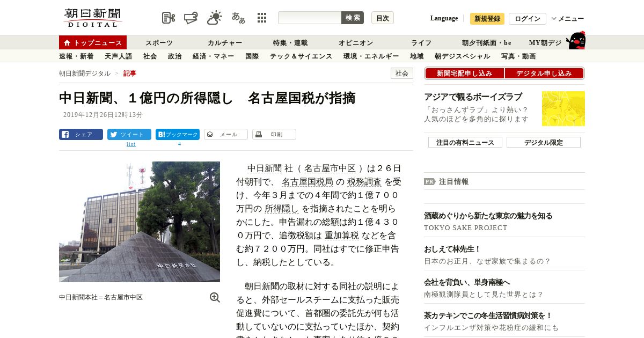Click the 重加算税 keyword link
This screenshot has height=338, width=644.
(x=342, y=236)
